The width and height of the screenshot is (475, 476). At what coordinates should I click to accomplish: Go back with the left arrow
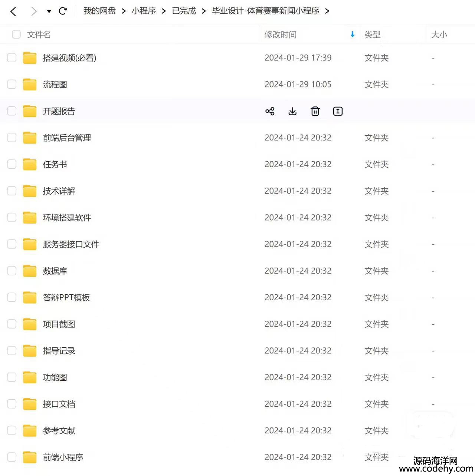pyautogui.click(x=13, y=11)
